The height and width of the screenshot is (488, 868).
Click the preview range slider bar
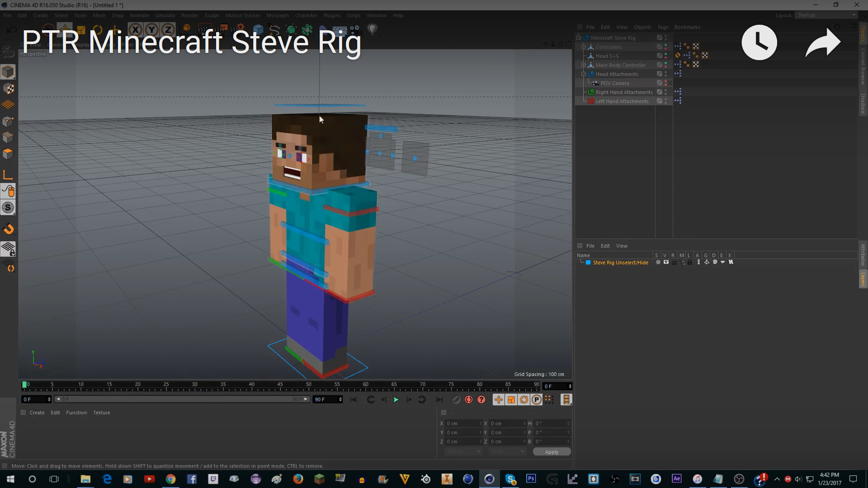[x=182, y=399]
